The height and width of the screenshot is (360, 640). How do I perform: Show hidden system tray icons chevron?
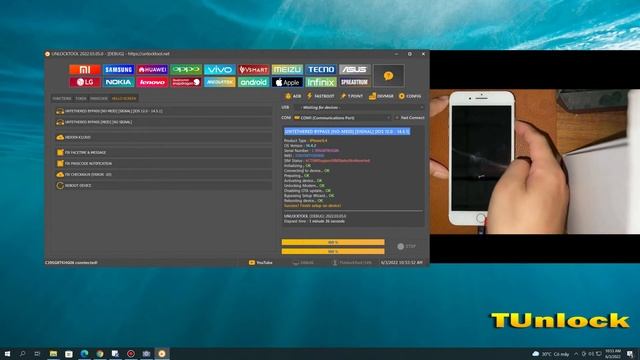pos(576,354)
